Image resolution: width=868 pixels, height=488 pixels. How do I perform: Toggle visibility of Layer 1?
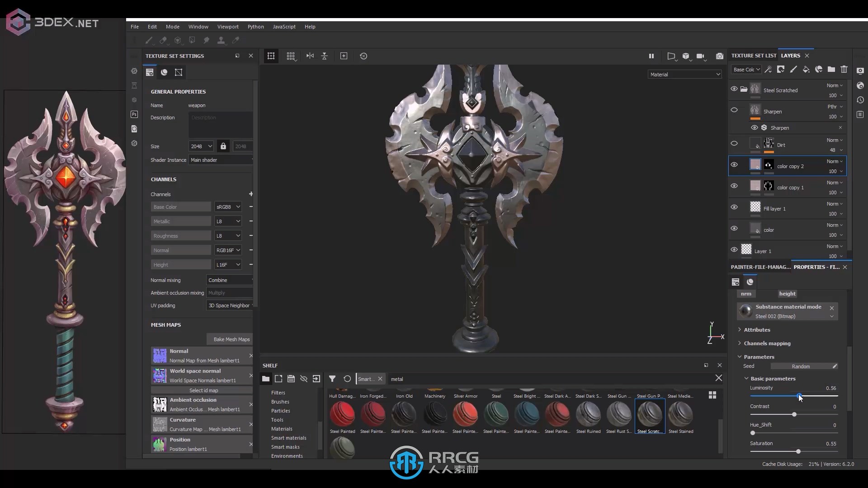[735, 250]
